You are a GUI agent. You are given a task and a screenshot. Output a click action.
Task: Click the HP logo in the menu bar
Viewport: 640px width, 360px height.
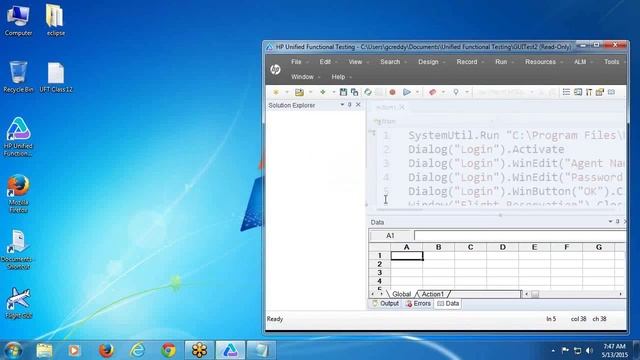click(275, 69)
